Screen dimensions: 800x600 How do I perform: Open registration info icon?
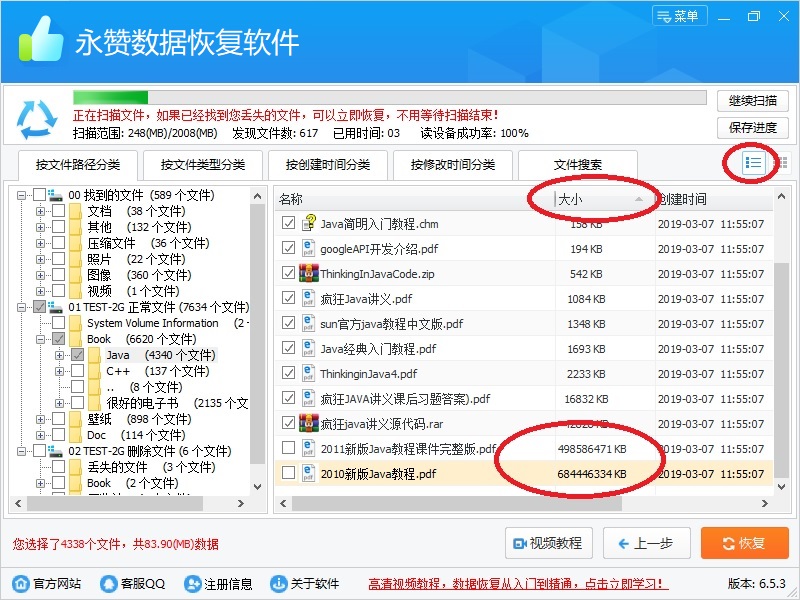[x=192, y=584]
